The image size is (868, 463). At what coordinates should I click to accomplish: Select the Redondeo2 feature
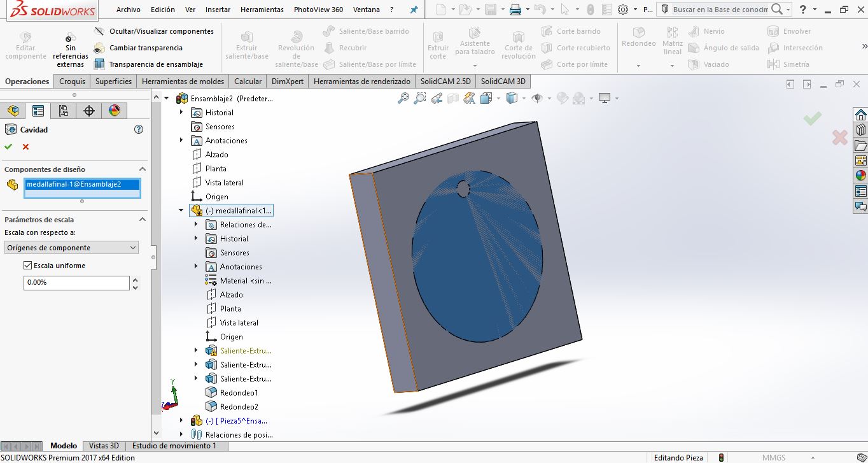(x=232, y=407)
